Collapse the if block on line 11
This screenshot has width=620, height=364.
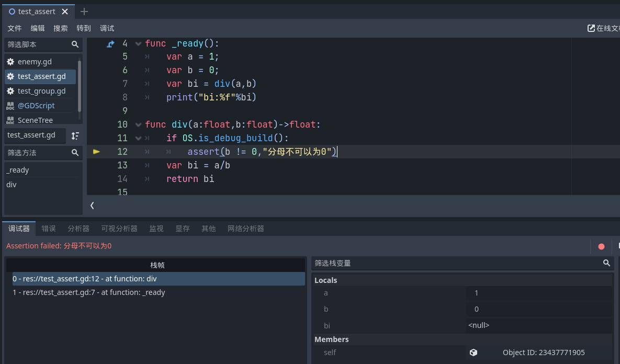(138, 138)
